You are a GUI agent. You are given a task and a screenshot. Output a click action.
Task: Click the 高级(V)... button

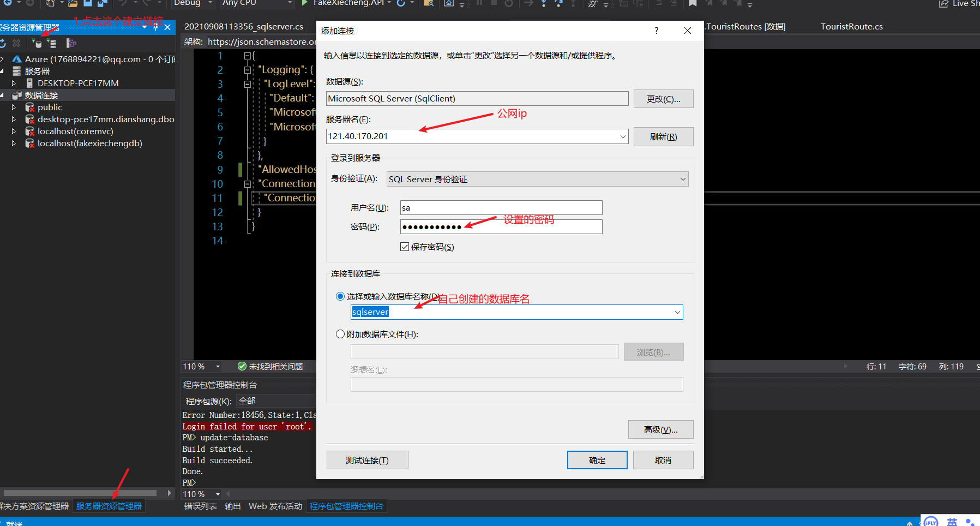click(660, 429)
